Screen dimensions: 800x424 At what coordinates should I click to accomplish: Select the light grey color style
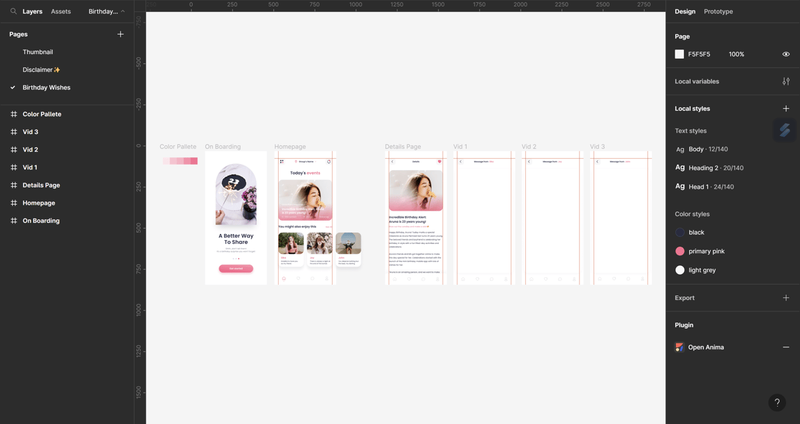[x=695, y=270]
